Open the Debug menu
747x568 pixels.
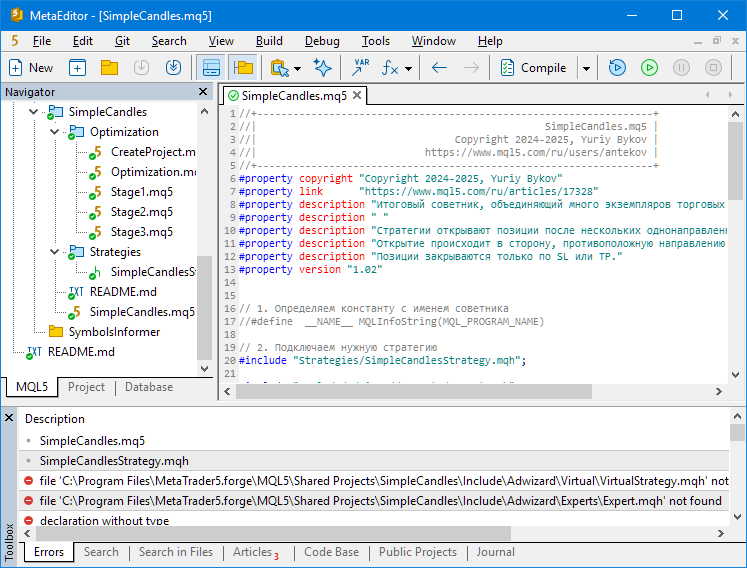tap(322, 41)
